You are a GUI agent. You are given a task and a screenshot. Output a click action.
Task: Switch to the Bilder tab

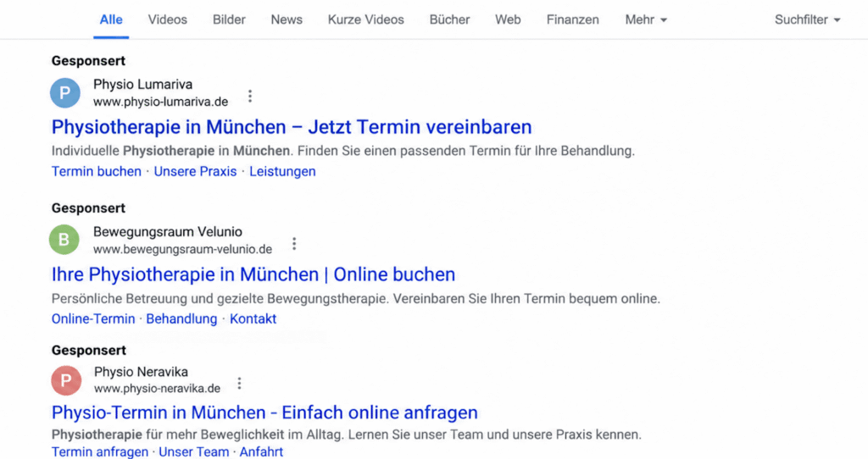(229, 20)
